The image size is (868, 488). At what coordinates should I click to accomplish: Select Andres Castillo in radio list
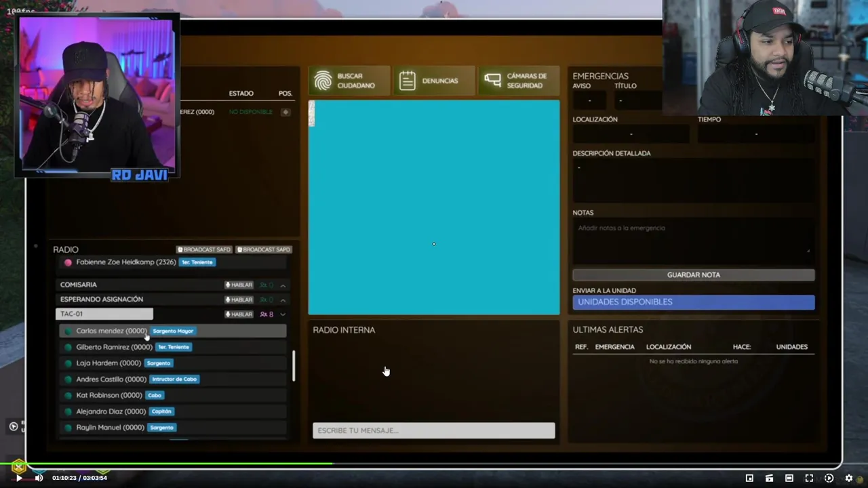tap(172, 379)
